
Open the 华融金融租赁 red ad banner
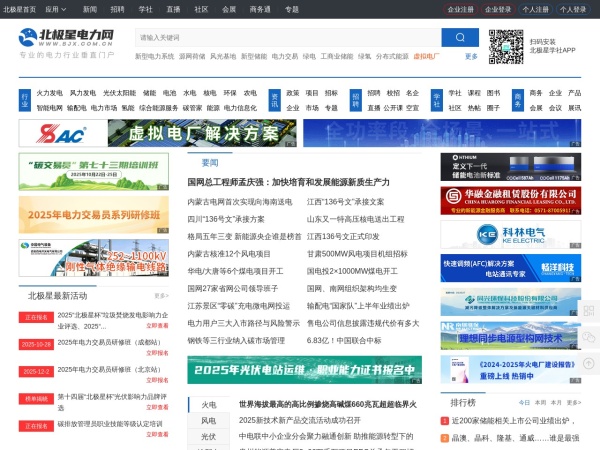tap(510, 201)
